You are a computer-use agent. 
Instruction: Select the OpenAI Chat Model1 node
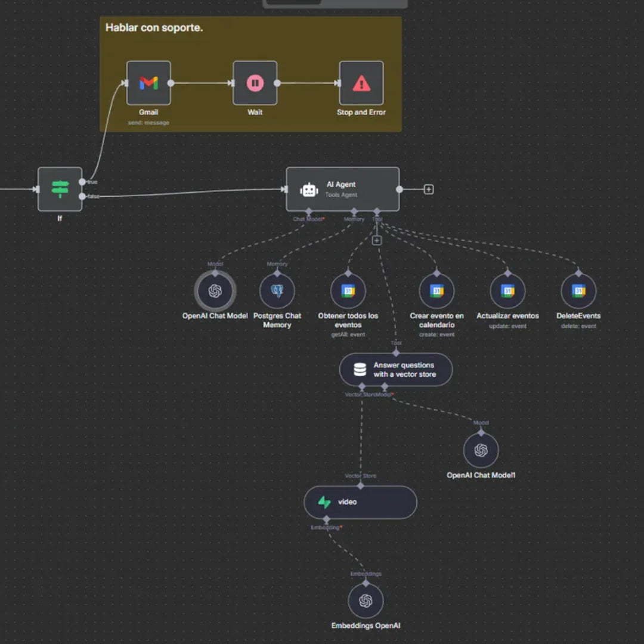pyautogui.click(x=481, y=450)
